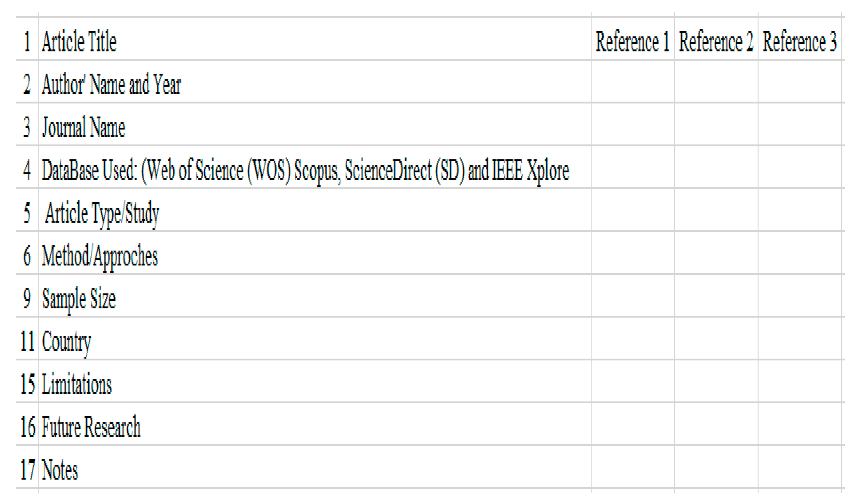Viewport: 860px width, 504px height.
Task: Select the Future Research cell
Action: click(x=91, y=427)
